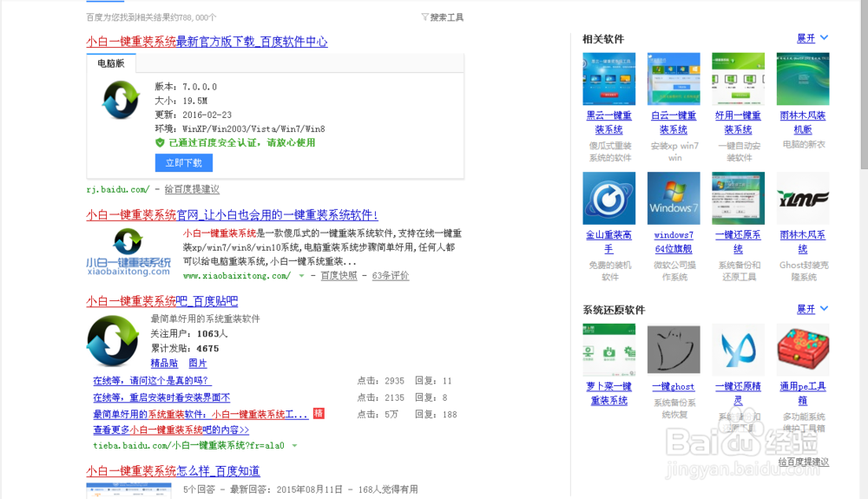Click 查看更多小白一键重装系统吧的内容>>
The width and height of the screenshot is (868, 499).
click(x=171, y=430)
